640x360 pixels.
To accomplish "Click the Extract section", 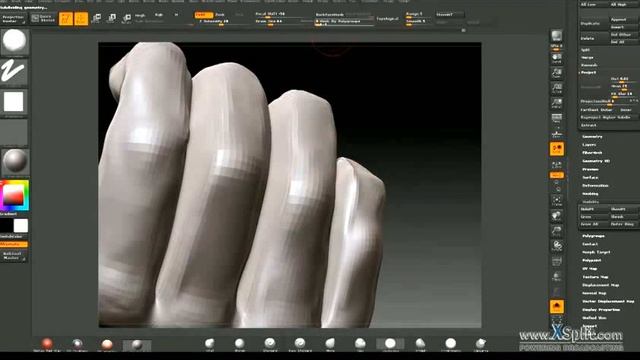I will 589,125.
